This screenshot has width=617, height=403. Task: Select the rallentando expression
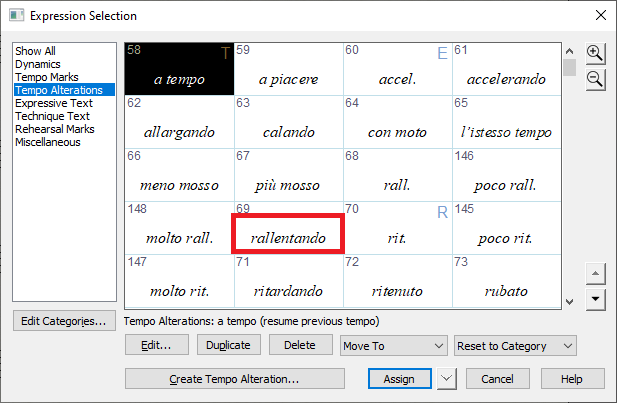pos(288,236)
